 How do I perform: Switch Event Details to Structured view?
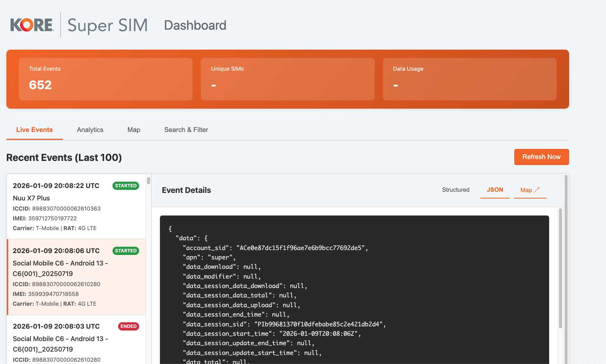coord(456,190)
